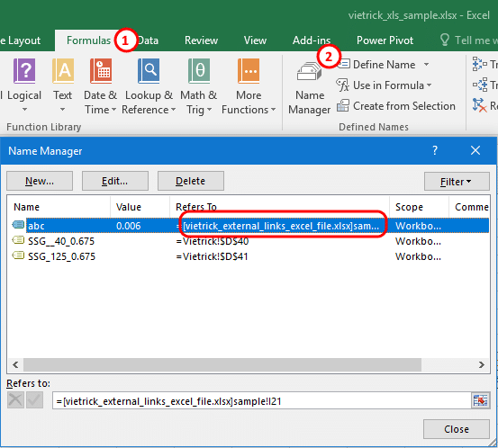The height and width of the screenshot is (448, 498).
Task: Expand the Math & Trig dropdown arrow
Action: 209,110
